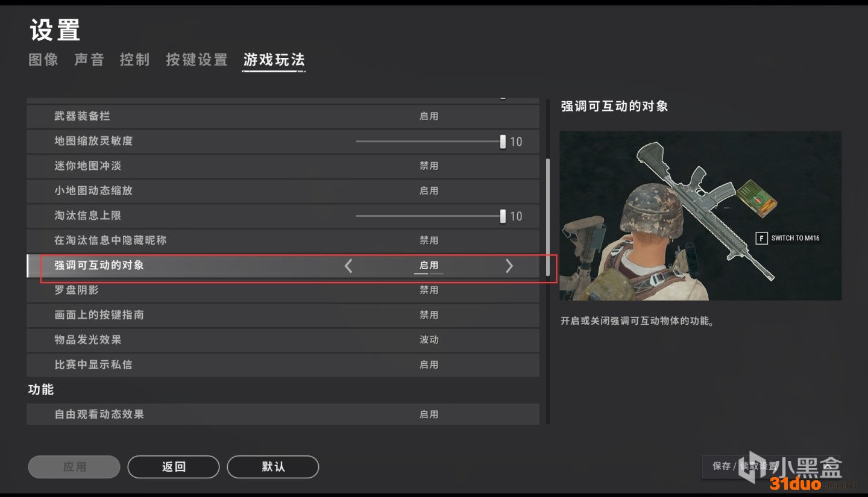Open the 声音 tab
Image resolution: width=868 pixels, height=497 pixels.
(x=89, y=60)
